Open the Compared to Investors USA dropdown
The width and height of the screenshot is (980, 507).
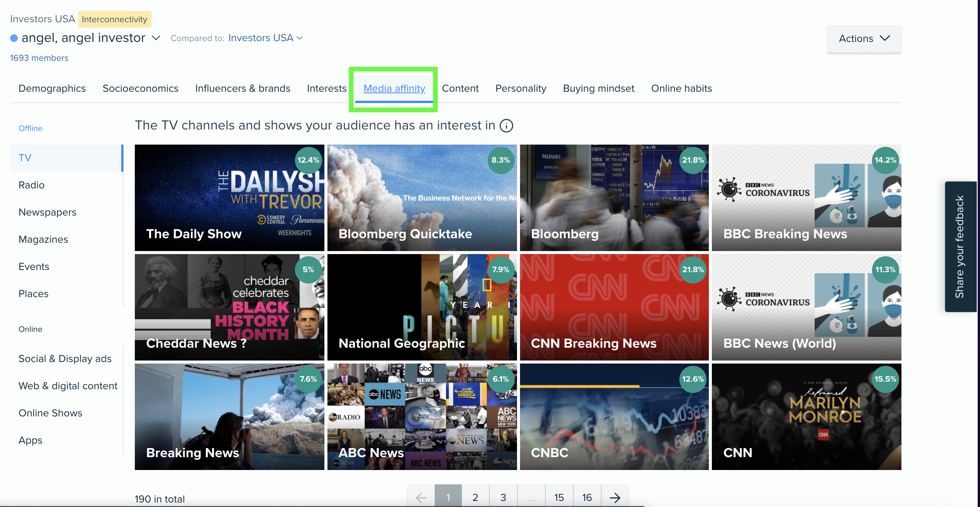[x=265, y=38]
